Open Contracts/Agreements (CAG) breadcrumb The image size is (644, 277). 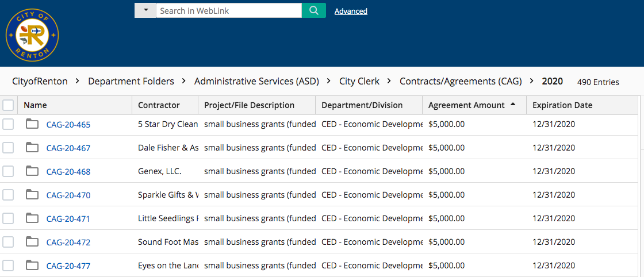461,82
